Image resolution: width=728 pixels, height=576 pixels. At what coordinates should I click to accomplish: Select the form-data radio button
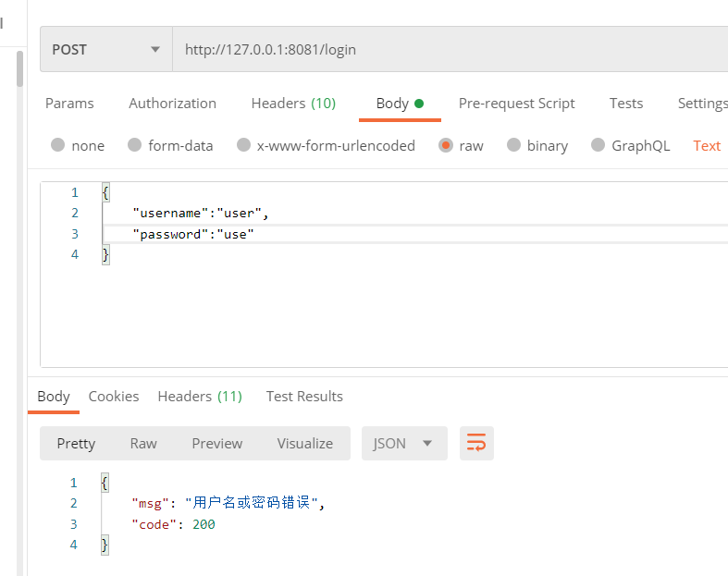click(x=135, y=145)
